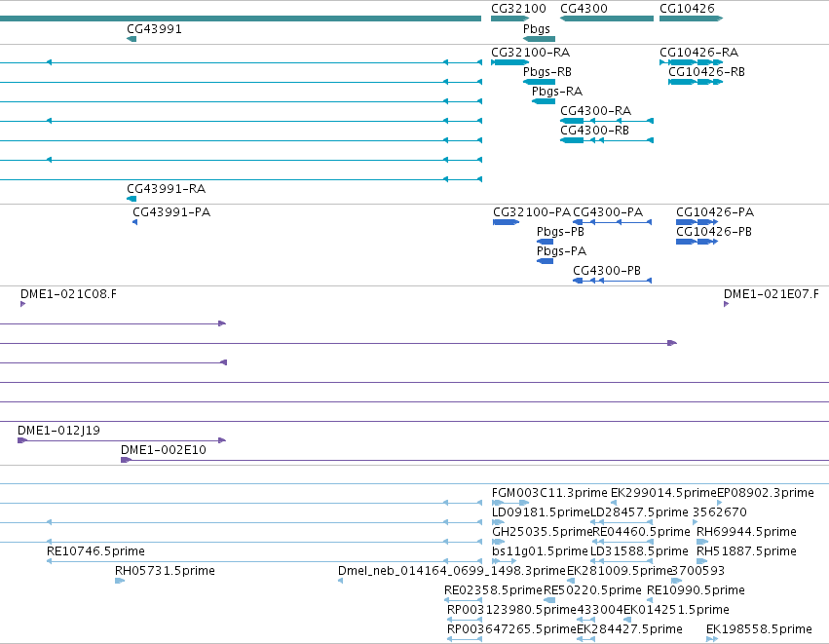This screenshot has height=644, width=829.
Task: Click the RE02358.5prime EST feature
Action: pos(463,600)
